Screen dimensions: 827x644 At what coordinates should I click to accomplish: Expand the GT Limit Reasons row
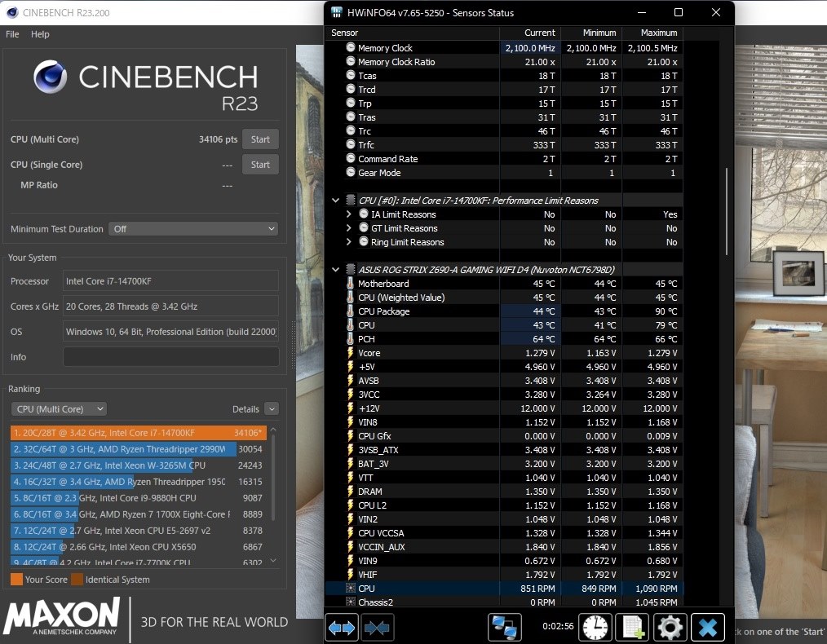348,228
